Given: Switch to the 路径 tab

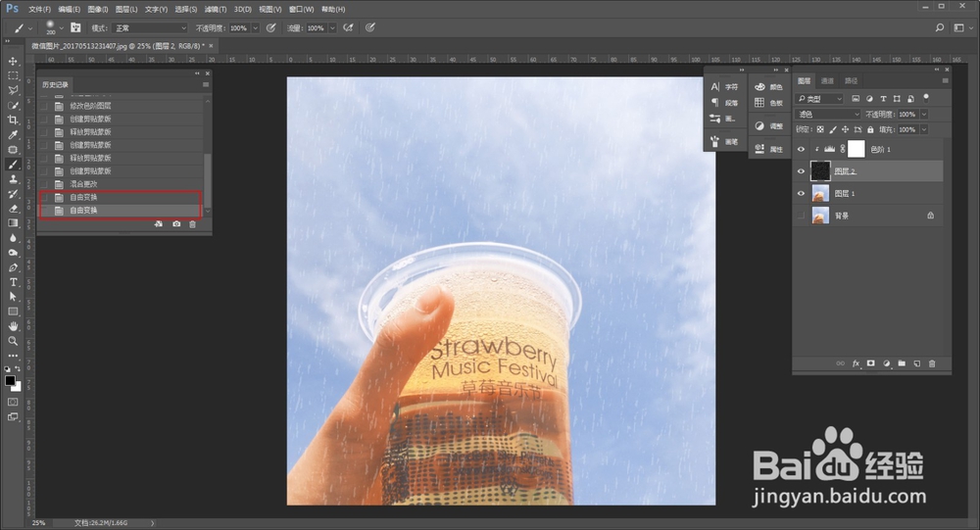Looking at the screenshot, I should click(x=851, y=80).
